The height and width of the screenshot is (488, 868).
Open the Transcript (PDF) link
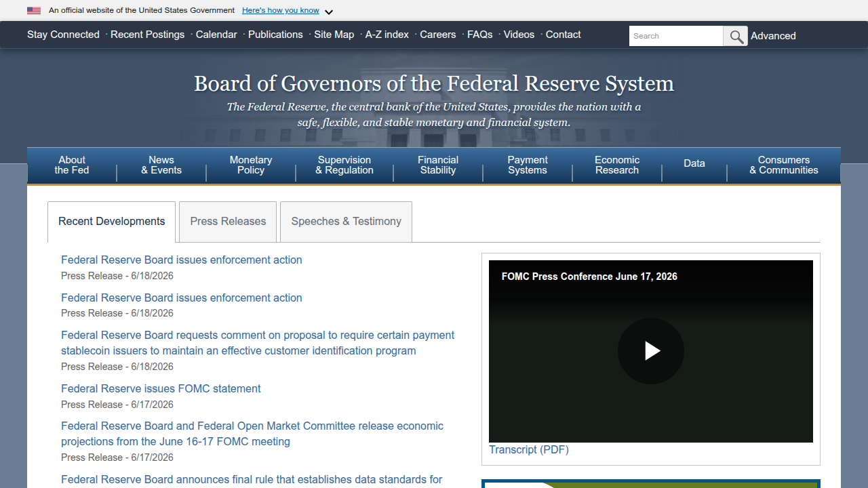point(529,450)
